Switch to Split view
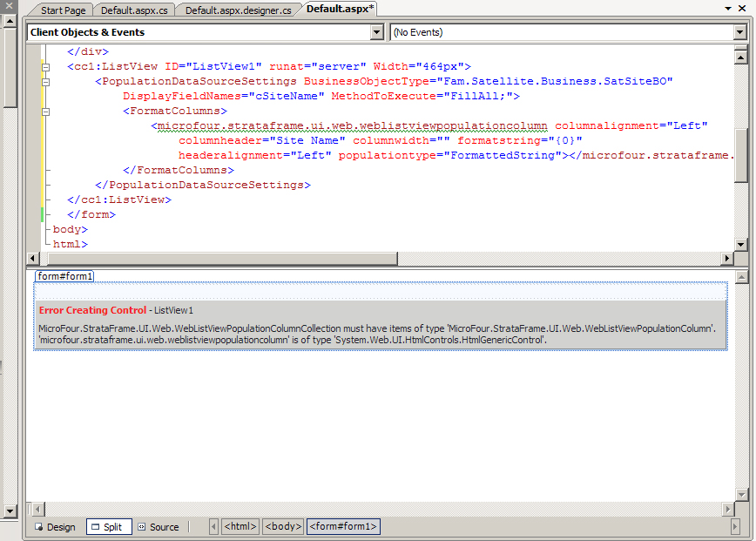The height and width of the screenshot is (541, 756). [x=109, y=527]
